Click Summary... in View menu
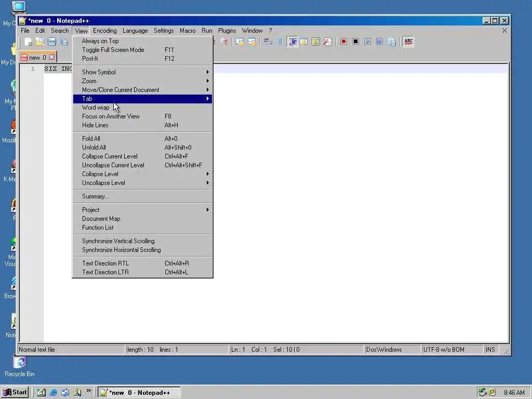Viewport: 532px width, 399px height. [x=143, y=196]
